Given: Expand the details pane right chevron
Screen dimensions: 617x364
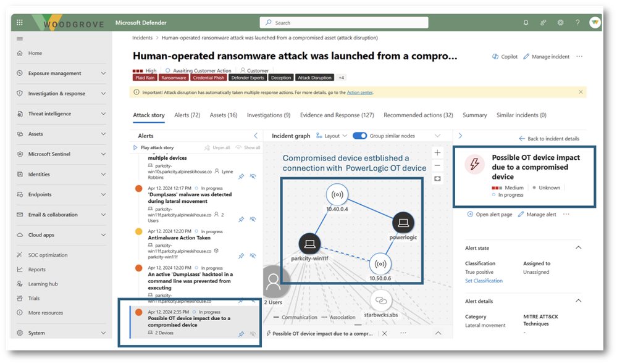Looking at the screenshot, I should coord(460,136).
